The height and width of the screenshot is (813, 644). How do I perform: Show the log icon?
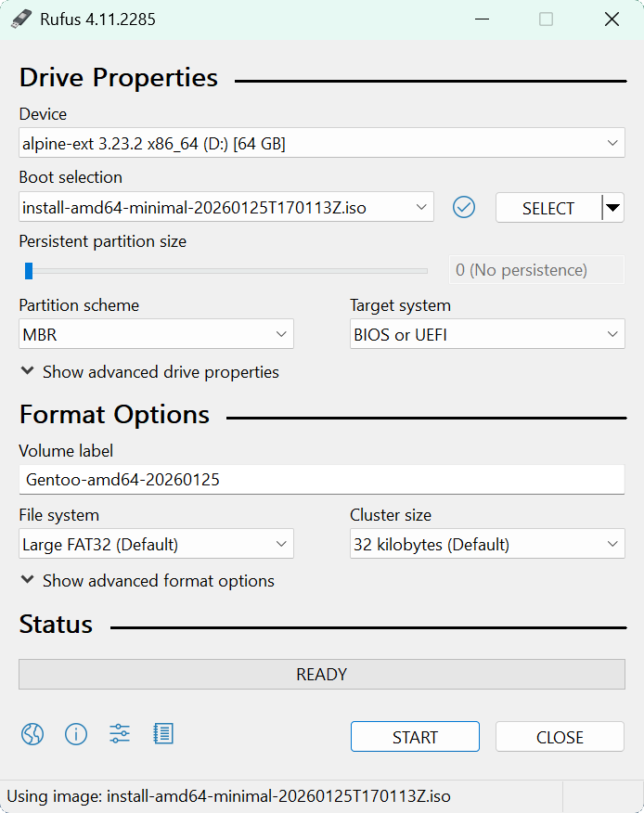[163, 735]
